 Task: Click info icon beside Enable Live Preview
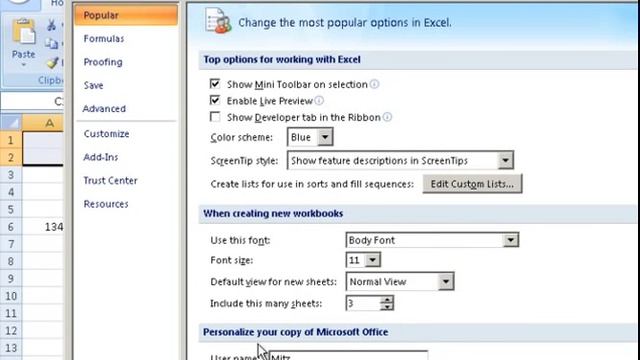pyautogui.click(x=319, y=100)
